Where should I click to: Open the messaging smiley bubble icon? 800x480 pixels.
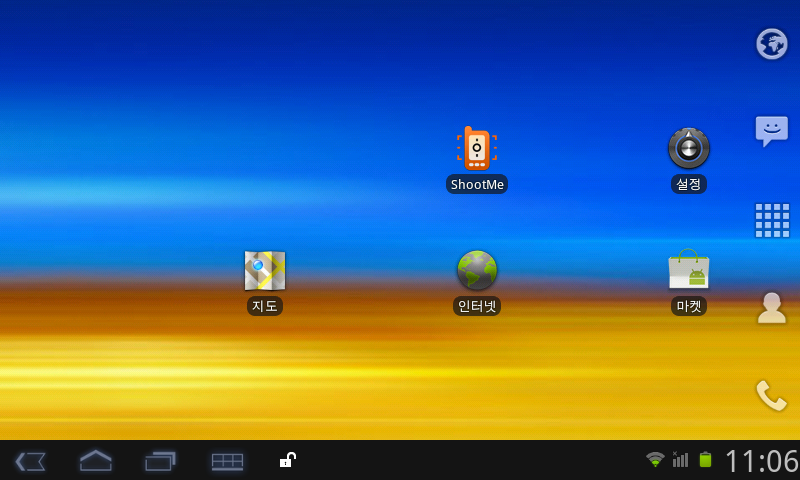point(771,131)
